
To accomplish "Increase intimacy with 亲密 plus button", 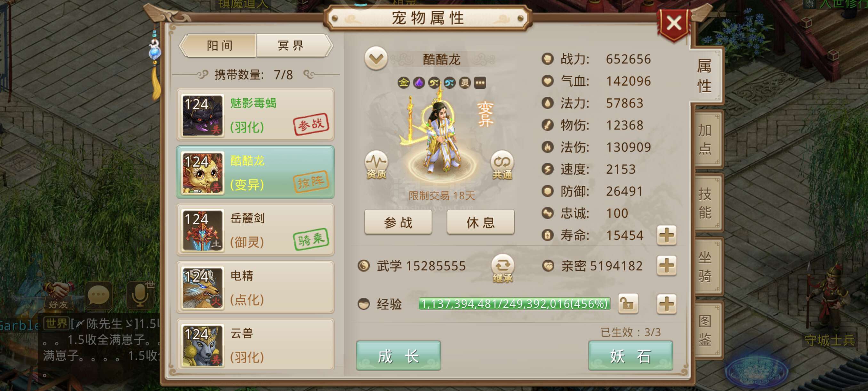I will pyautogui.click(x=666, y=266).
